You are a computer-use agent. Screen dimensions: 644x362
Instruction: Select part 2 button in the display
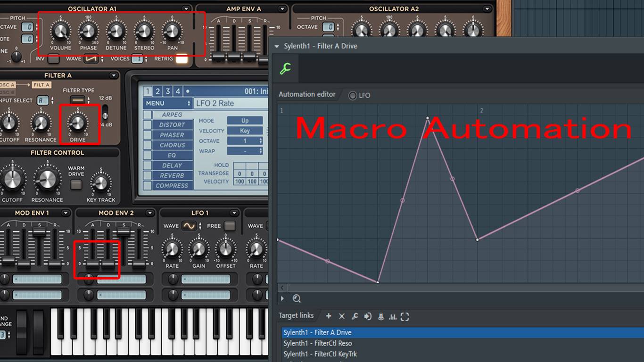pos(158,91)
